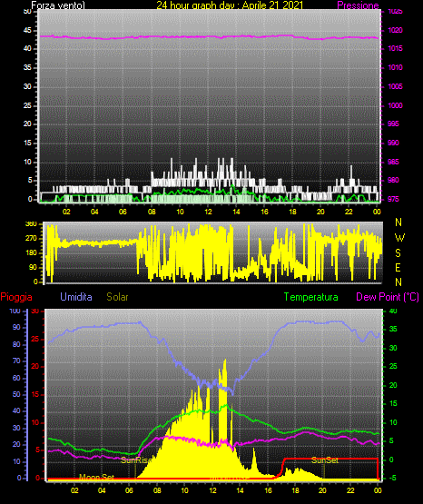Click the blue 'Umidita' legend label
The image size is (423, 504).
tap(76, 297)
